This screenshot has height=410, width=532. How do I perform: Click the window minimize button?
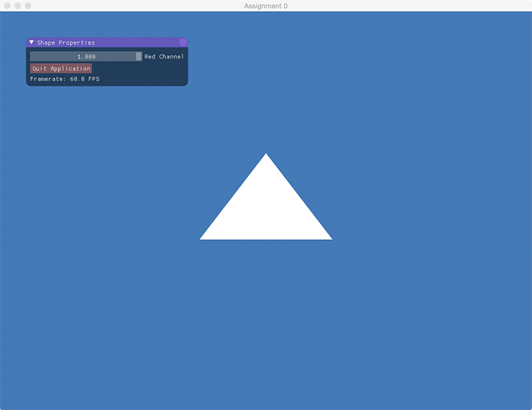(x=18, y=6)
